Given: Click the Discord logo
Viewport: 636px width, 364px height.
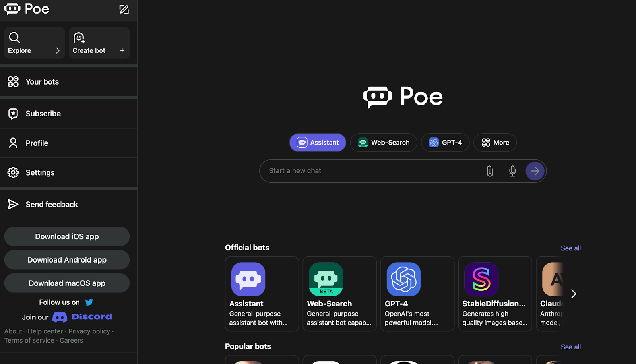Looking at the screenshot, I should tap(82, 317).
